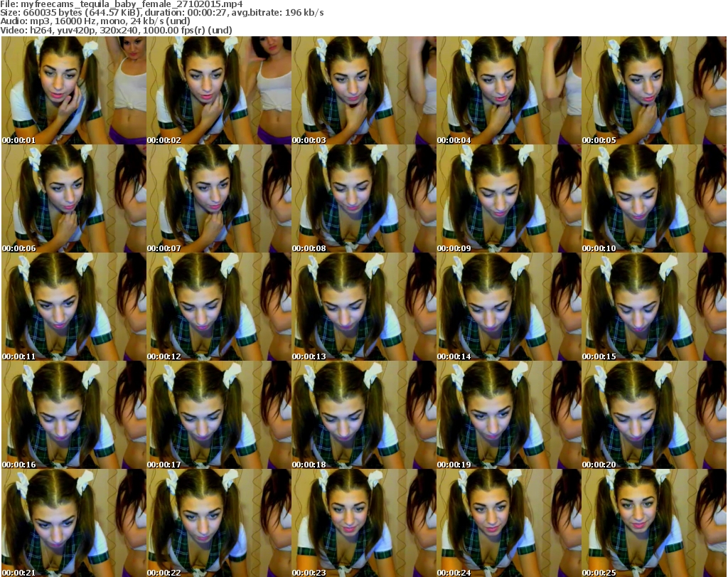Open the thumbnail at 00:00:13
This screenshot has height=577, width=728.
[x=363, y=307]
